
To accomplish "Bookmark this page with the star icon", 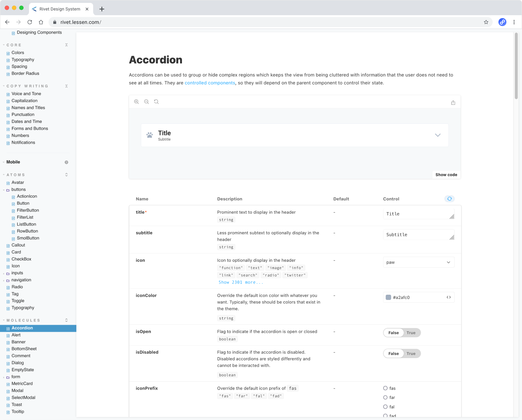I will click(x=486, y=22).
